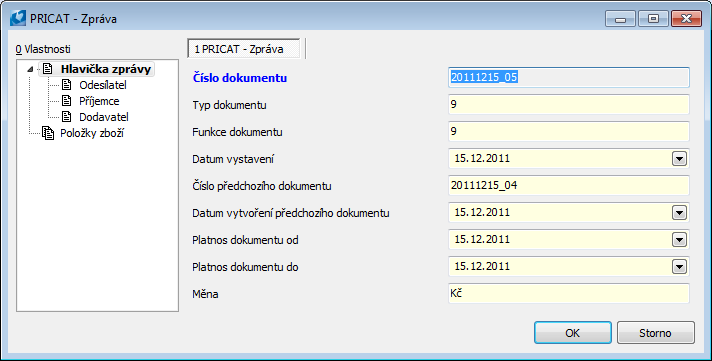Select Dodavatel in the tree
Image resolution: width=712 pixels, height=361 pixels.
pos(104,117)
